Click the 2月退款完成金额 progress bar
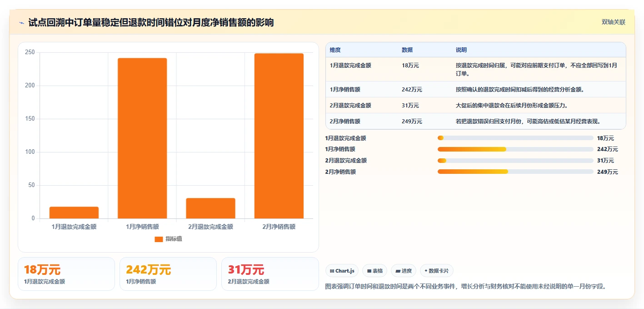The image size is (644, 309). coord(515,160)
